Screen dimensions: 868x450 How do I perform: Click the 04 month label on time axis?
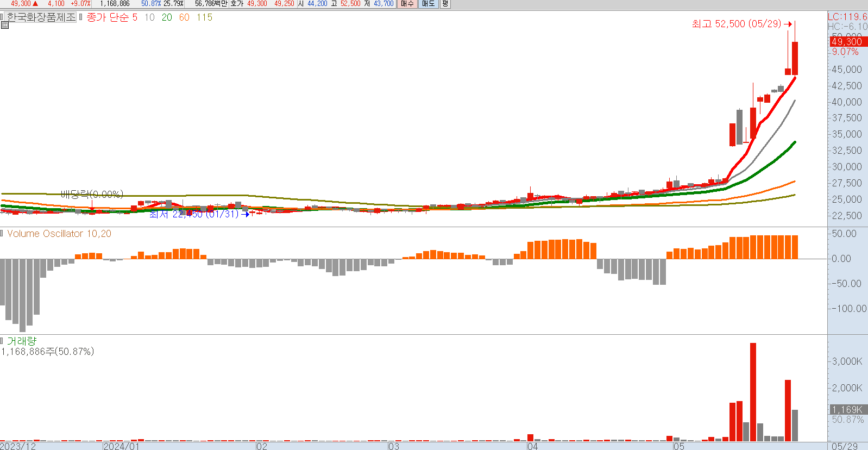click(532, 446)
